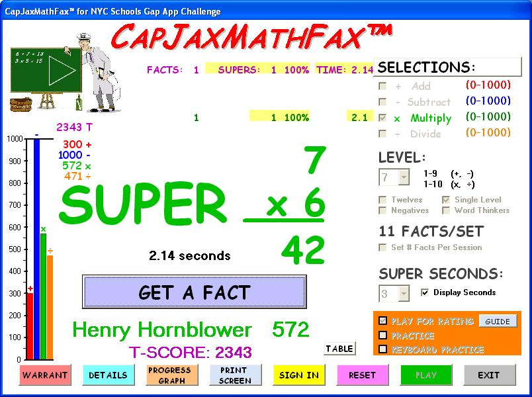Click the Divide range (0-1000) in orange
532x397 pixels.
[x=488, y=132]
